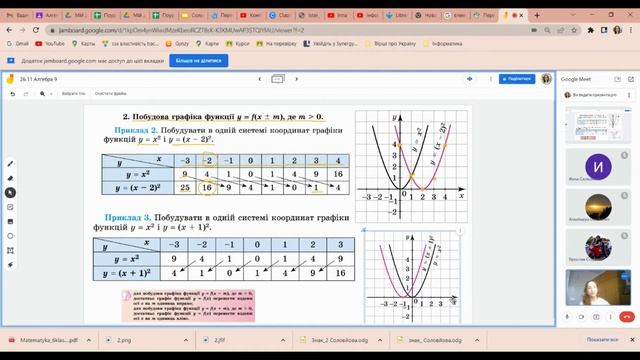640x360 pixels.
Task: Toggle camera in Google Meet
Action: point(582,317)
